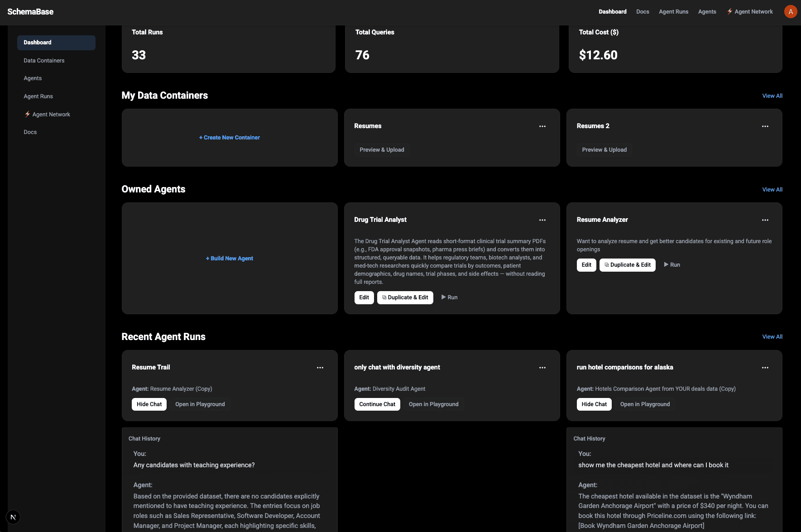Open Docs from the top navigation
Image resolution: width=801 pixels, height=532 pixels.
(643, 11)
